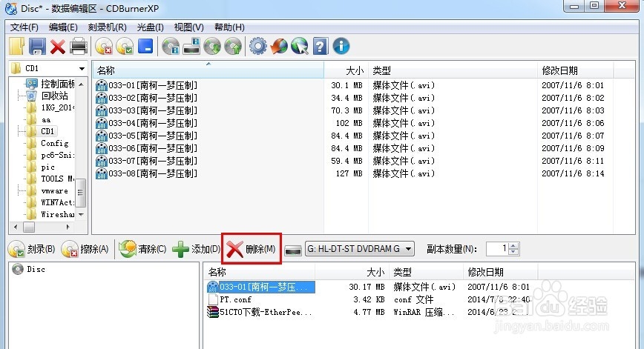The height and width of the screenshot is (349, 644).
Task: Select PT.conf in the compilation list
Action: tap(235, 299)
